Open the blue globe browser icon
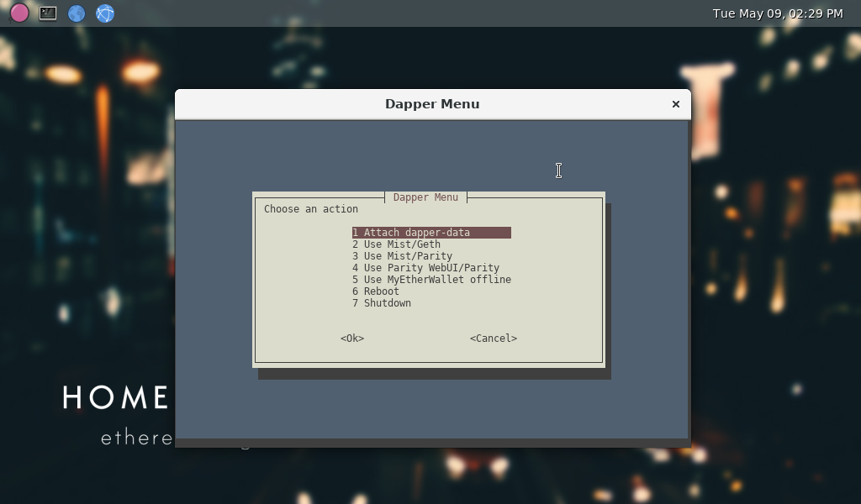The height and width of the screenshot is (504, 861). 77,13
